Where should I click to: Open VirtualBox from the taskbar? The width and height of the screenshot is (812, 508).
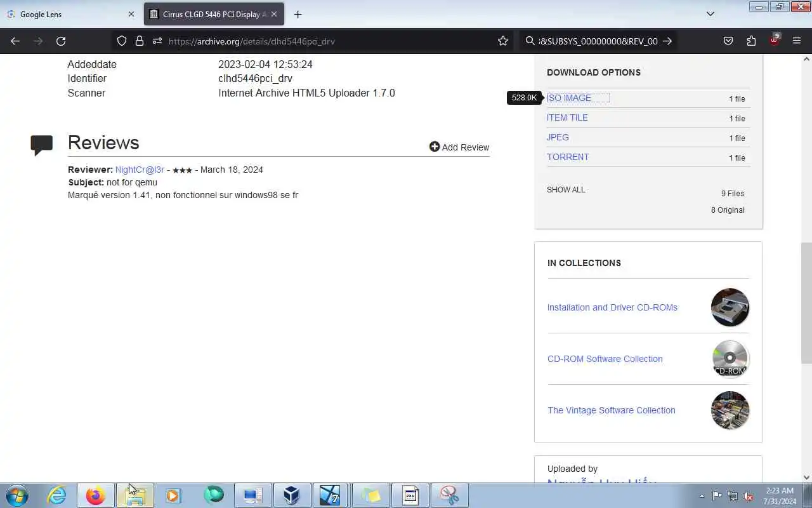pyautogui.click(x=292, y=495)
